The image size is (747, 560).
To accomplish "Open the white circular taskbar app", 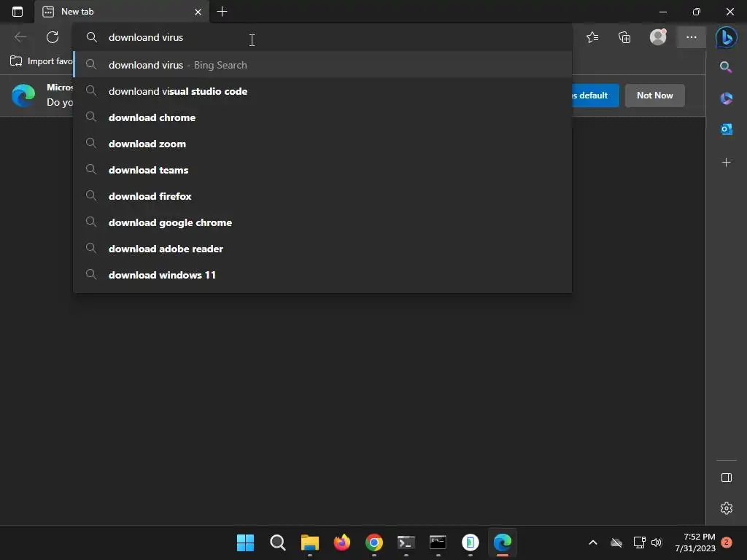I will tap(471, 542).
